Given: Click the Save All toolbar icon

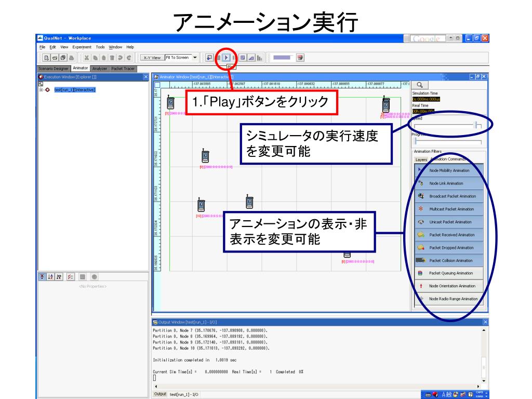Looking at the screenshot, I should point(63,58).
